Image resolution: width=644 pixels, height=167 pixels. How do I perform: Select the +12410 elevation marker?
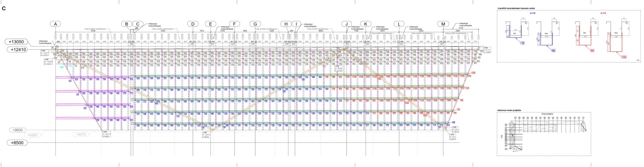pos(16,50)
